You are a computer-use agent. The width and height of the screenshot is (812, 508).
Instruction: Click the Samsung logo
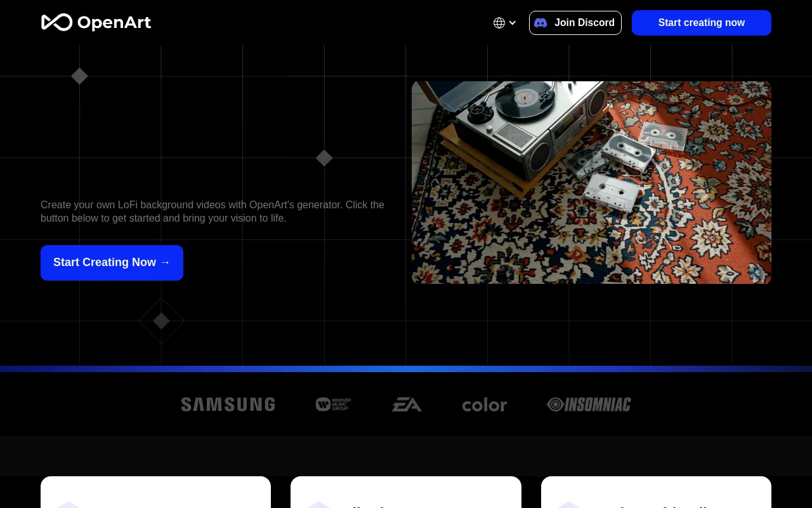pyautogui.click(x=228, y=404)
